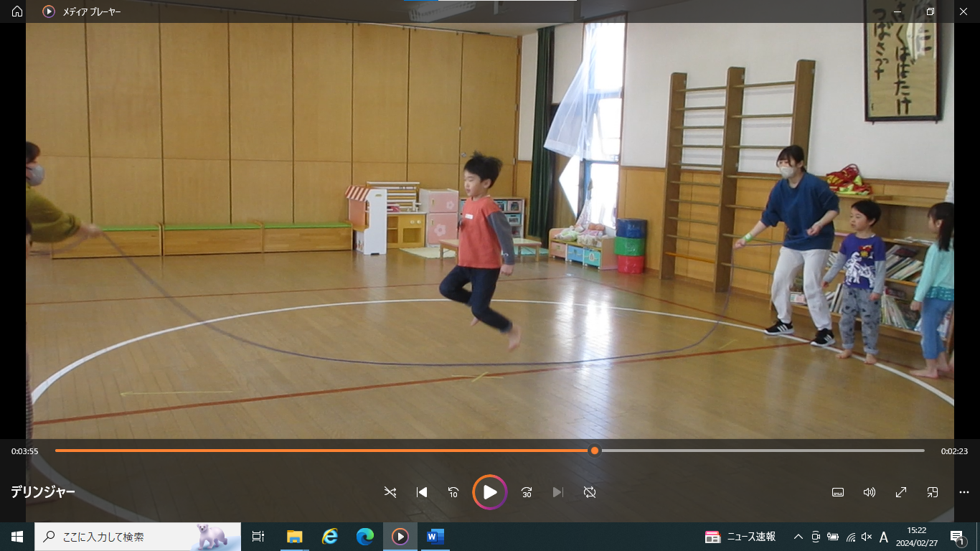Open the ニュース速報 news widget
980x551 pixels.
point(741,537)
